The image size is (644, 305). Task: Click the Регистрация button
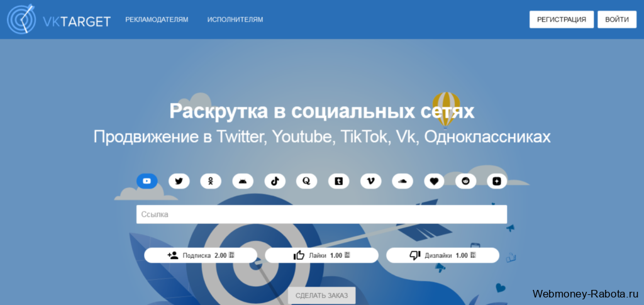tap(562, 19)
